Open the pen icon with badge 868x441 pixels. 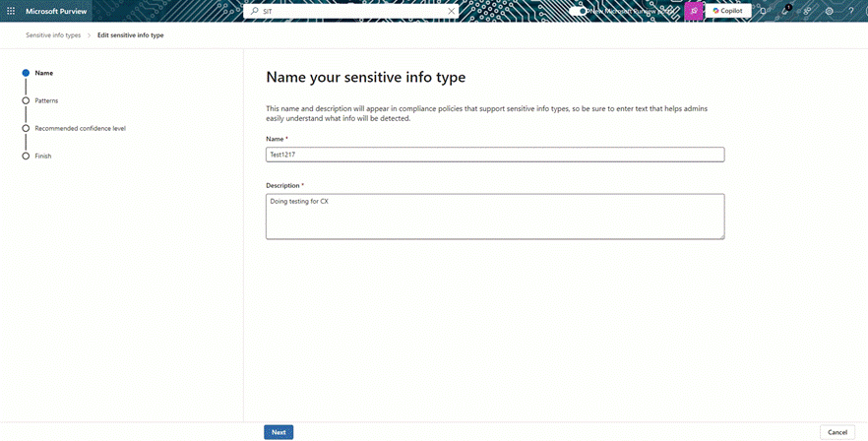785,11
